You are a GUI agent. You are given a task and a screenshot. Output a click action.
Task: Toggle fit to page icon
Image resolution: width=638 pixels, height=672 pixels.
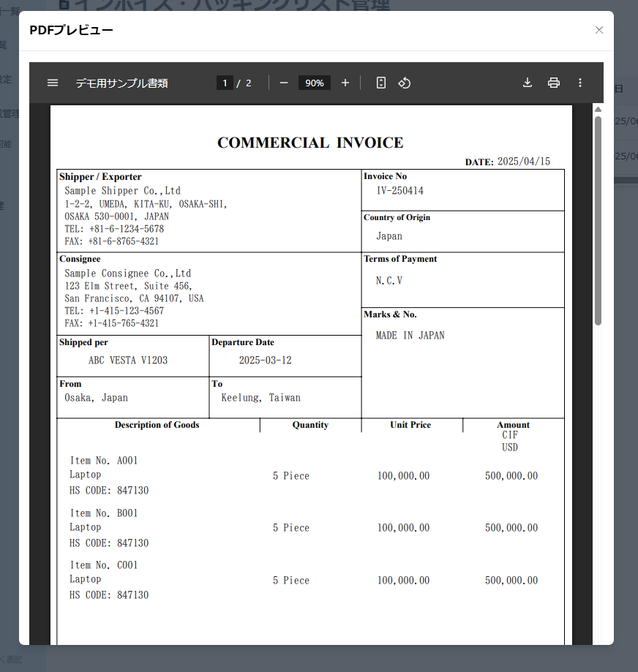(380, 83)
